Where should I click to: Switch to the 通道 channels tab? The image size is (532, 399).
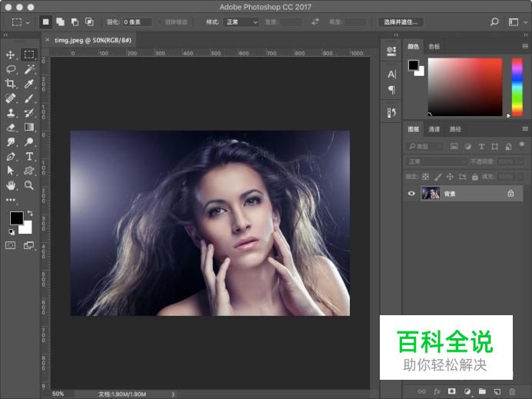point(434,129)
